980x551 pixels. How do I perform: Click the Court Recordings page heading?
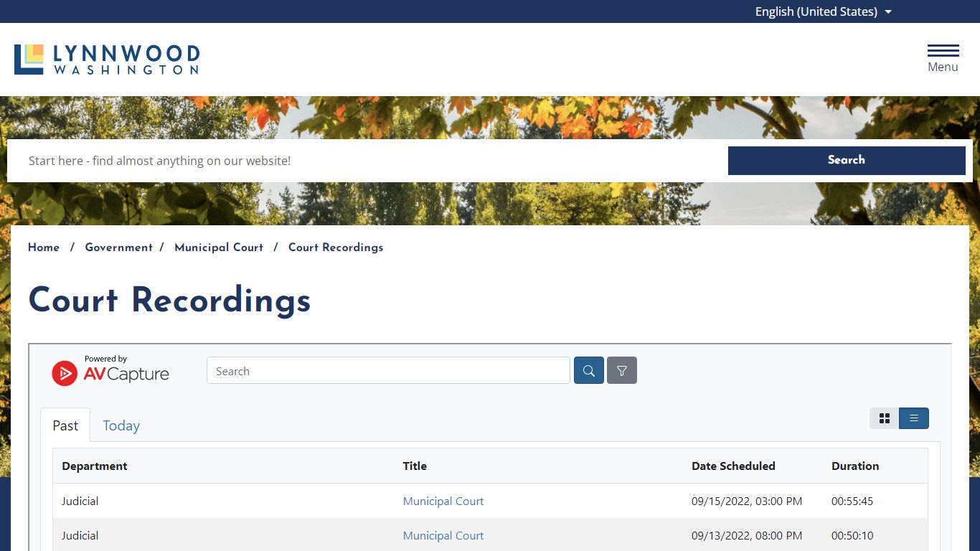click(x=169, y=300)
